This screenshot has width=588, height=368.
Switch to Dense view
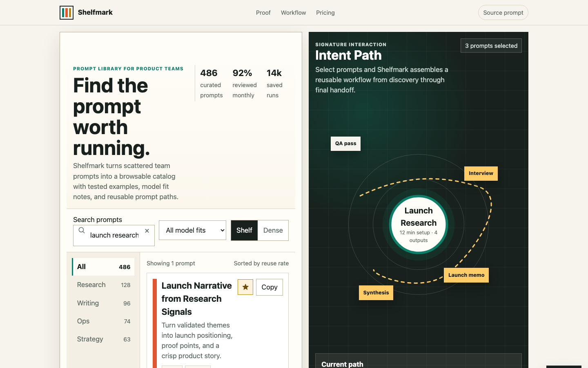273,230
